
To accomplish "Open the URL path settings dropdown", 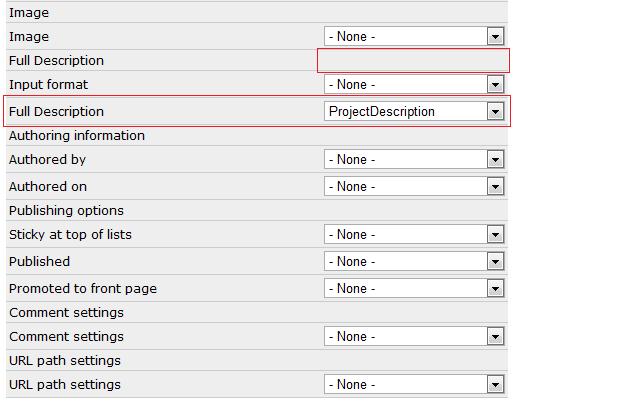I will coord(413,385).
